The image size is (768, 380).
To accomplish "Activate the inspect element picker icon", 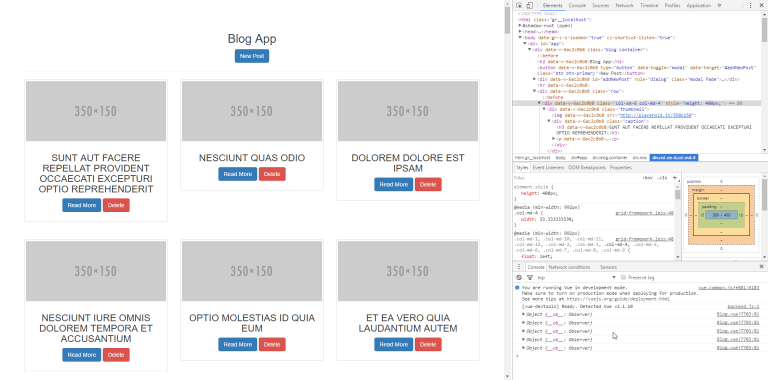I will tap(519, 5).
